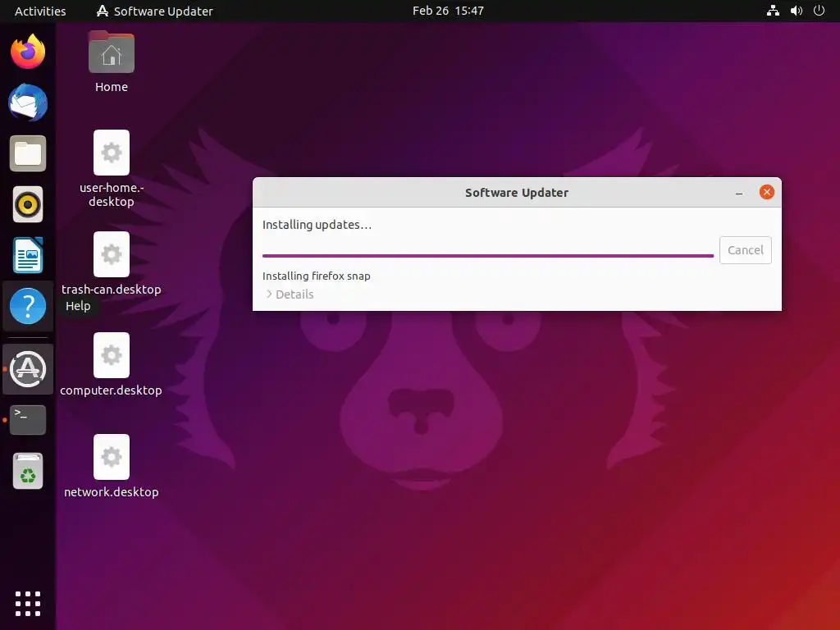Image resolution: width=840 pixels, height=630 pixels.
Task: Open network status icon in top bar
Action: 773,11
